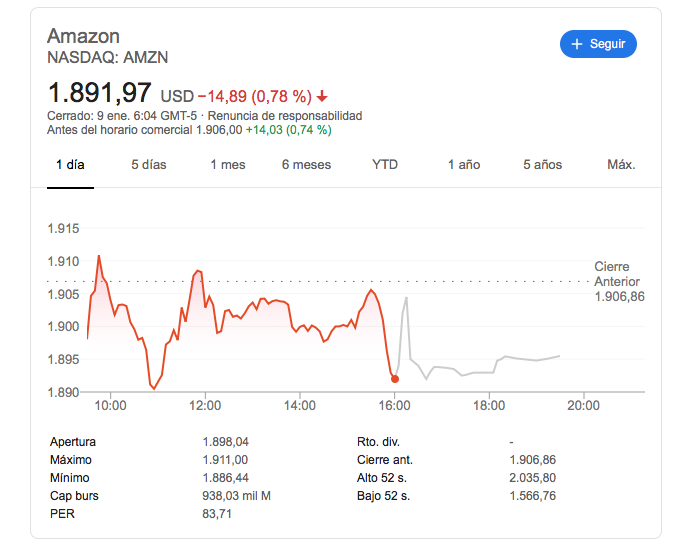Viewport: 682px width, 555px height.
Task: Select the Máx. range tab
Action: (x=621, y=165)
